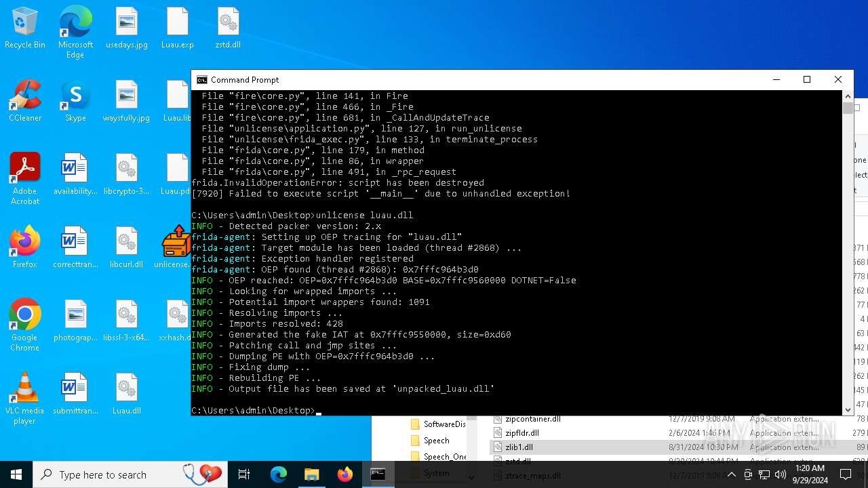Image resolution: width=868 pixels, height=488 pixels.
Task: Click scroll down arrow in Command Prompt
Action: [848, 409]
